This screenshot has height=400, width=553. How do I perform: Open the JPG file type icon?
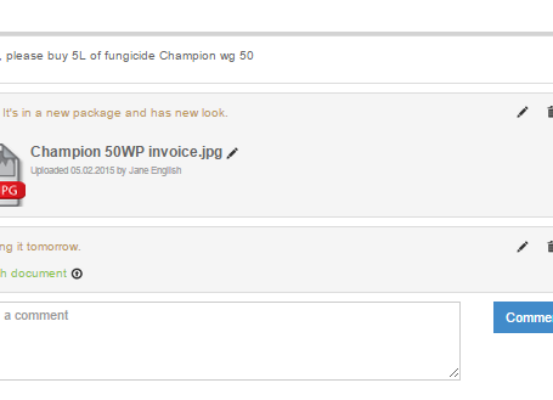(x=10, y=175)
